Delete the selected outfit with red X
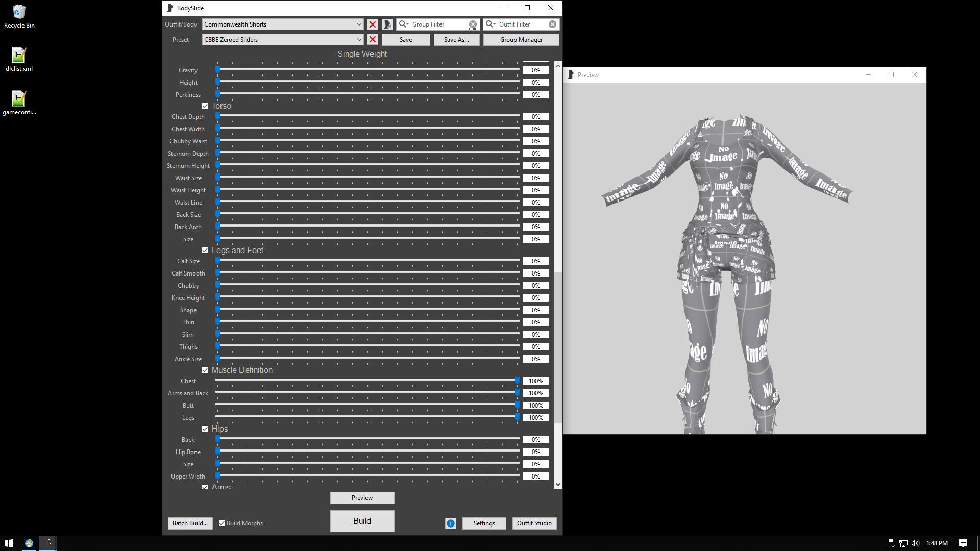Image resolution: width=980 pixels, height=551 pixels. [373, 24]
